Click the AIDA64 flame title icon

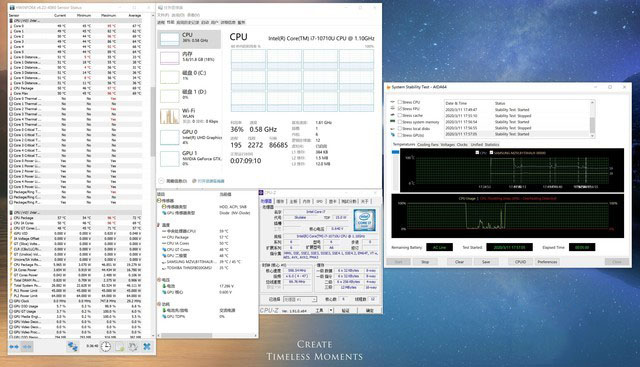tap(388, 87)
